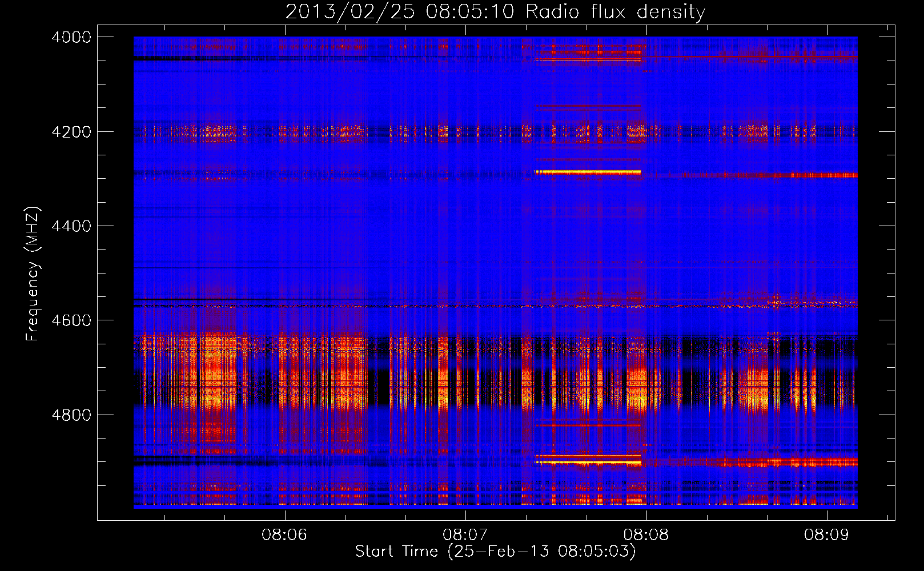Select the 4000 frequency tick label
The width and height of the screenshot is (924, 571).
(71, 37)
